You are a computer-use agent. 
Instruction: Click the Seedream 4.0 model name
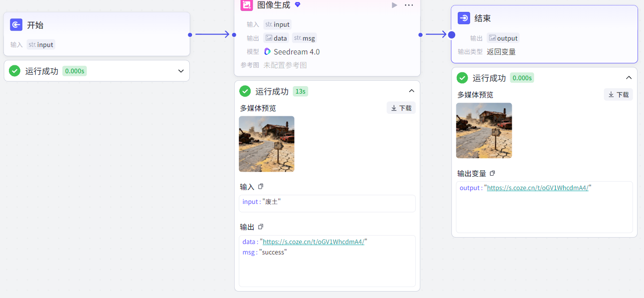click(x=297, y=51)
